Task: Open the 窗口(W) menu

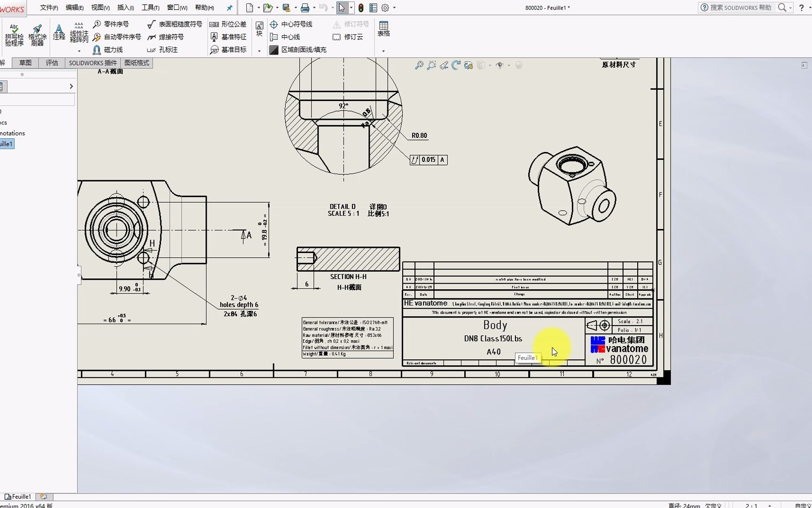Action: tap(177, 8)
